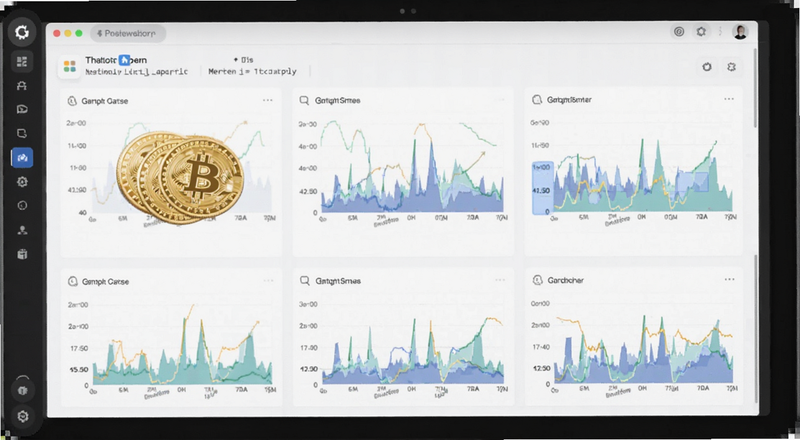Click the upper vertical scrollbar thumb
Screen dimensions: 800x440
point(755,89)
